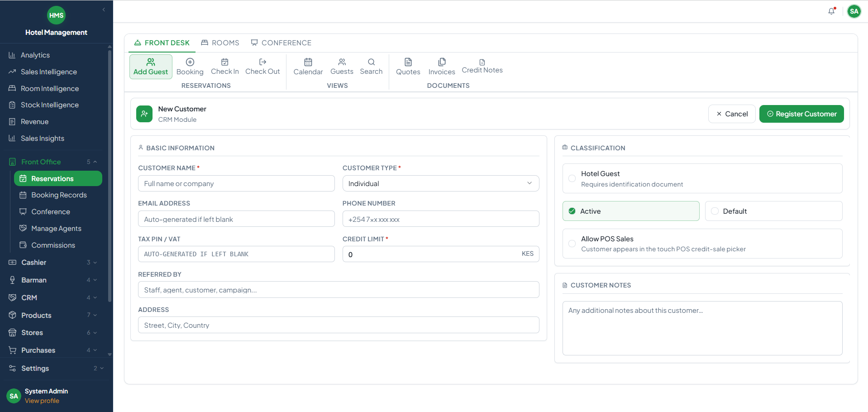Click the Phone Number field
This screenshot has height=412, width=868.
(x=441, y=219)
